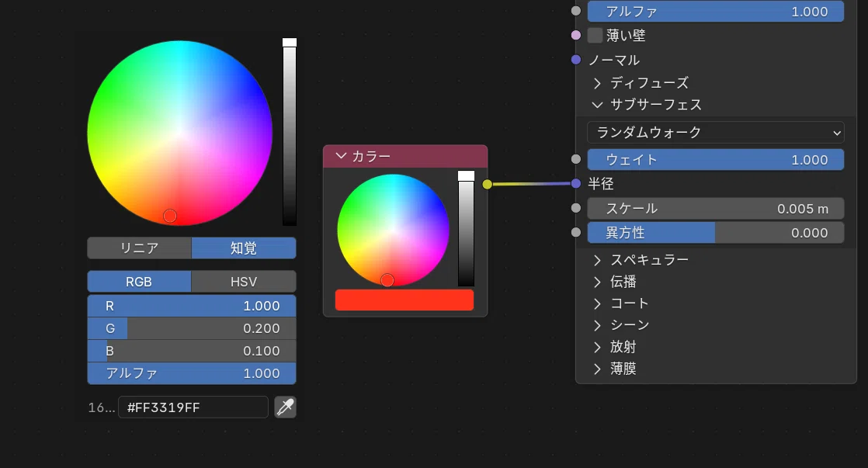
Task: Click the shader アルファ slider at the top
Action: [715, 11]
